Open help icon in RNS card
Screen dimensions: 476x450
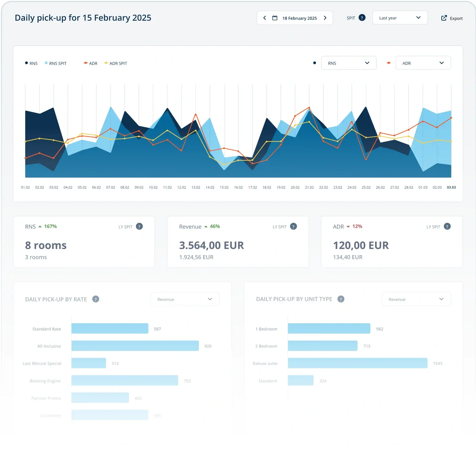(x=139, y=226)
